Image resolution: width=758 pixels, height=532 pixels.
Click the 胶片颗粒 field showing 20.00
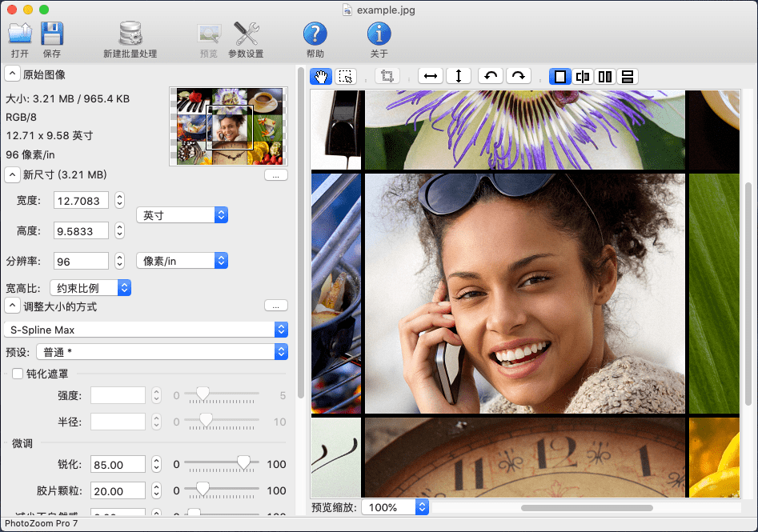(x=118, y=490)
